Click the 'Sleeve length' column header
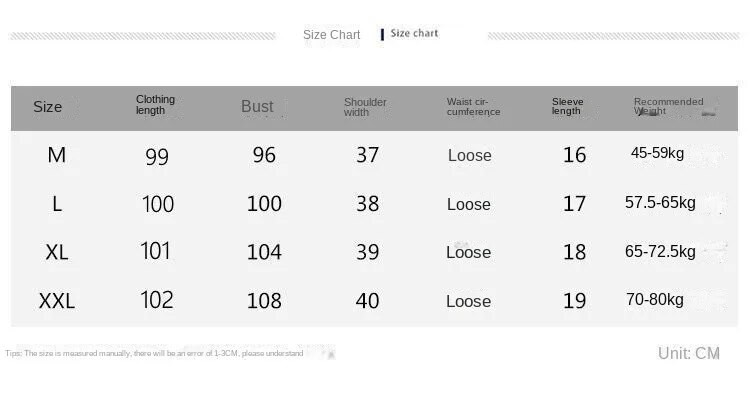The image size is (750, 403). (x=567, y=106)
